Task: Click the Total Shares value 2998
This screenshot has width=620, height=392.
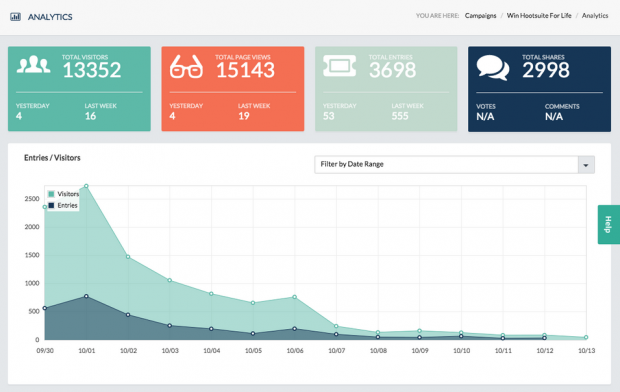Action: point(546,70)
